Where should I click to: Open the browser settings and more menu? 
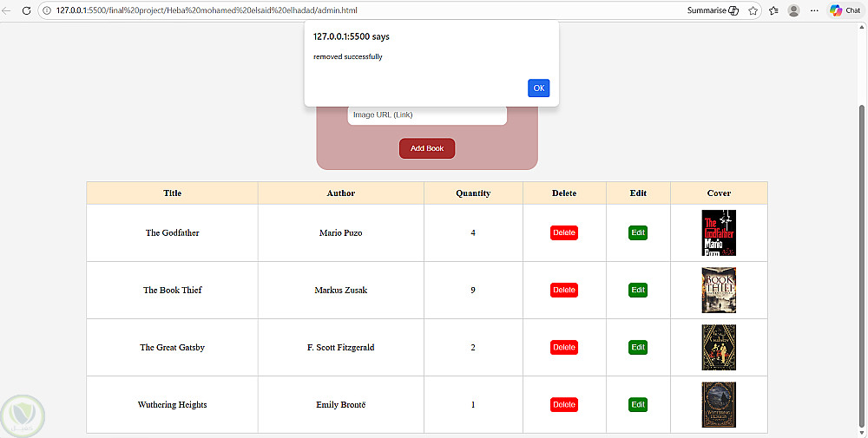tap(814, 10)
